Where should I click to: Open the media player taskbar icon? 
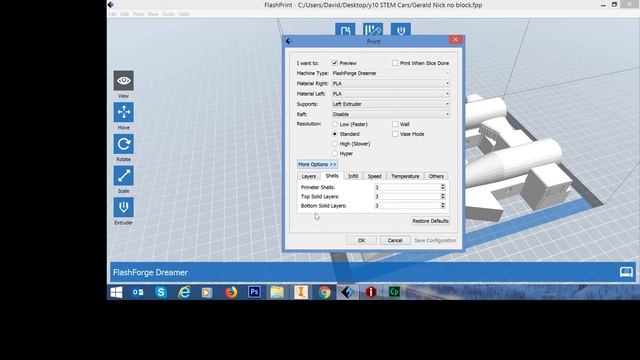(x=207, y=292)
